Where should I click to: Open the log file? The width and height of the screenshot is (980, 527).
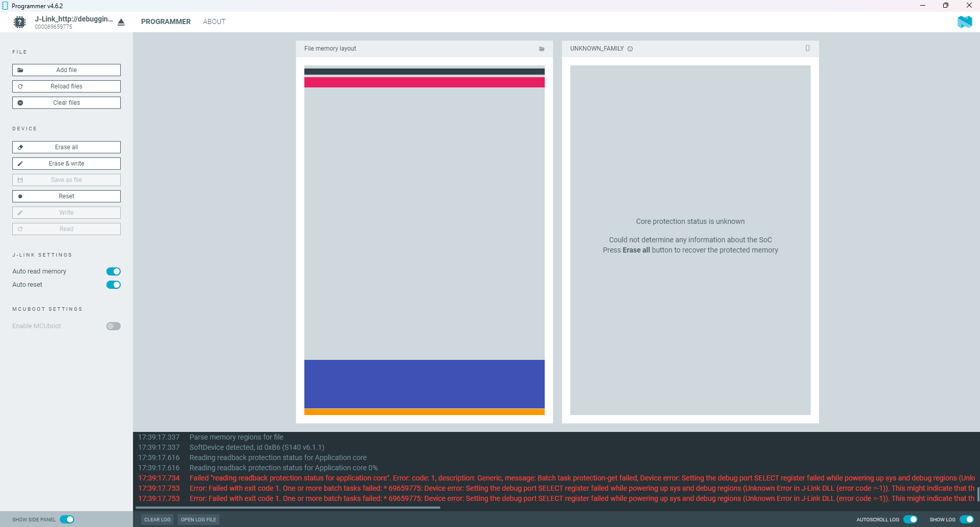(x=198, y=519)
